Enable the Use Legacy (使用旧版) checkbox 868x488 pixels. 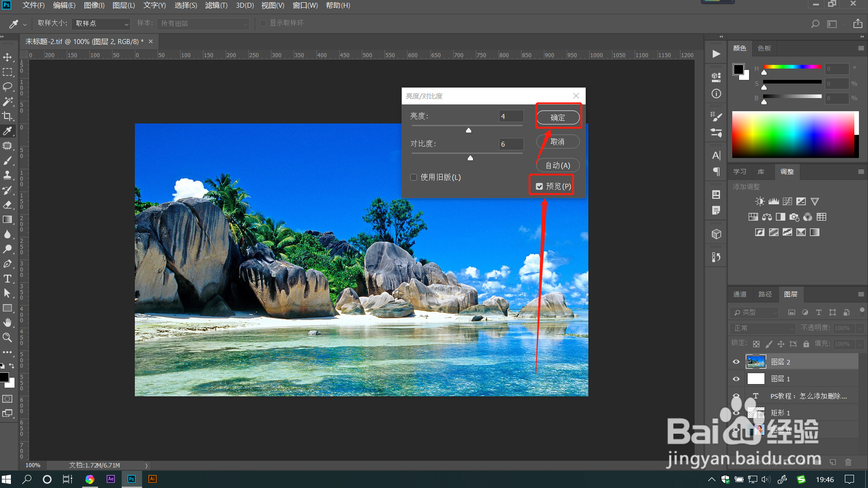pos(414,177)
